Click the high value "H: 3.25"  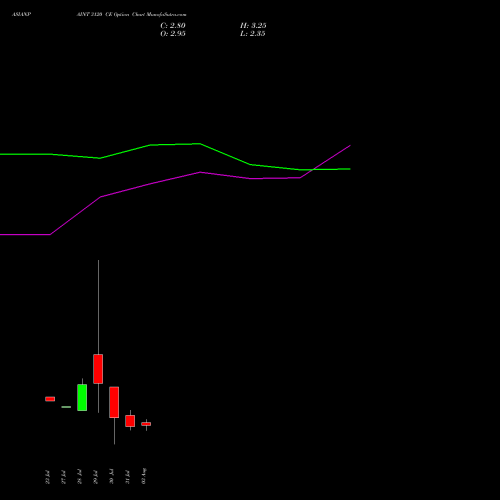coord(253,26)
